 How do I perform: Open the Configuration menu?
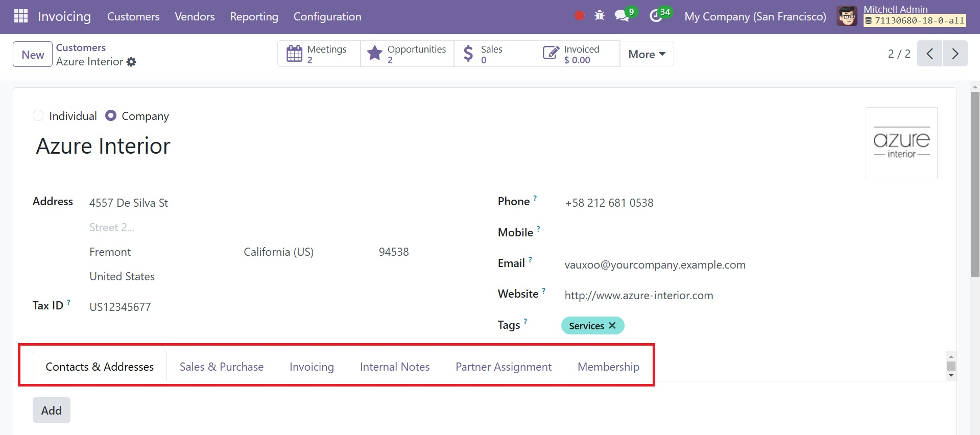pos(327,16)
